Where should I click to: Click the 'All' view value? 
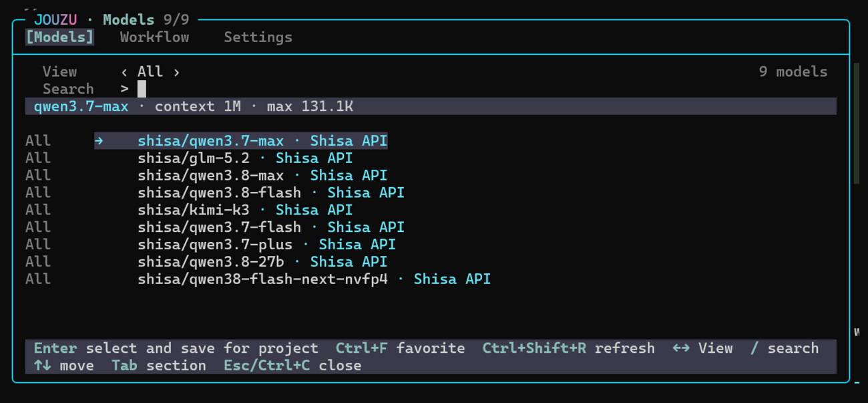pos(150,72)
